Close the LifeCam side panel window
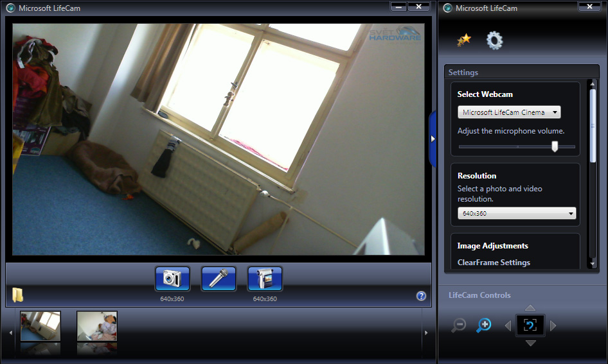 tap(589, 6)
